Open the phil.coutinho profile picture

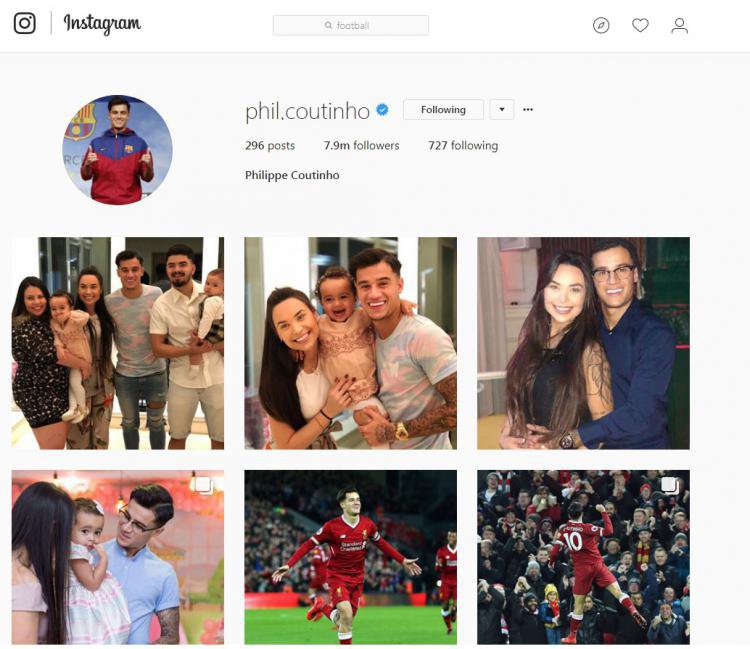(117, 150)
